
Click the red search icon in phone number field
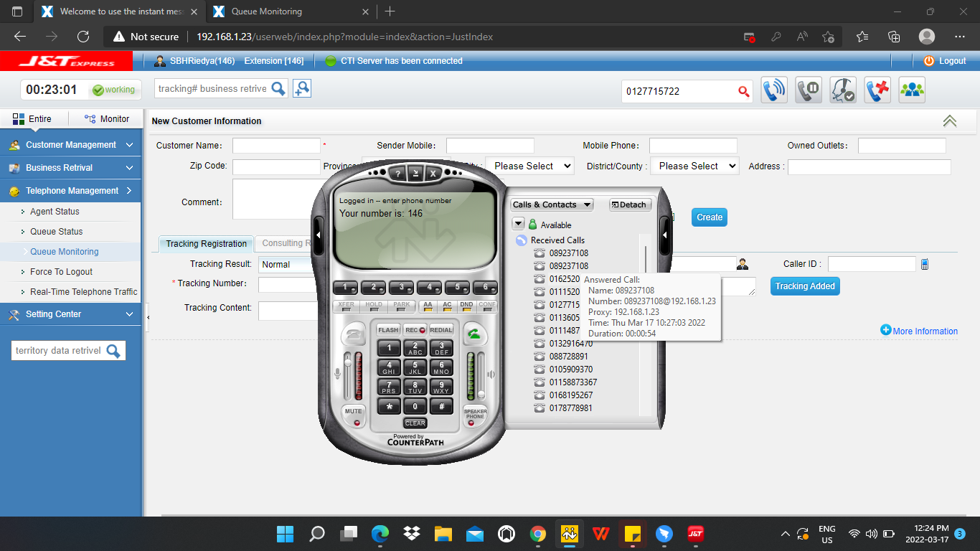click(743, 91)
